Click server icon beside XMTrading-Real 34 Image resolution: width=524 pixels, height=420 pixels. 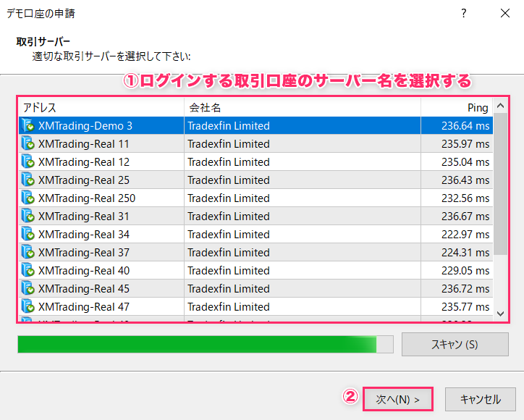28,234
